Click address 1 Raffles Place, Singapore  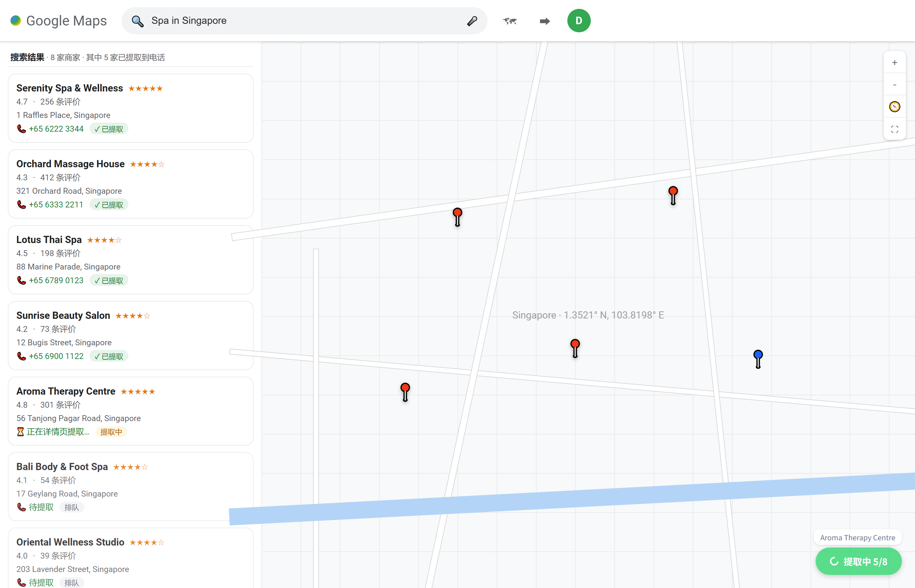tap(63, 115)
